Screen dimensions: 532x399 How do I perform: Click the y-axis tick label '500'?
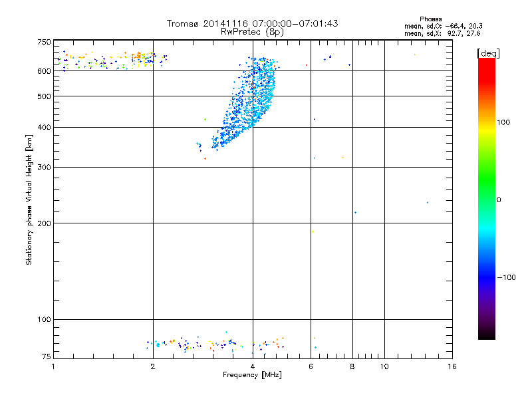click(44, 96)
